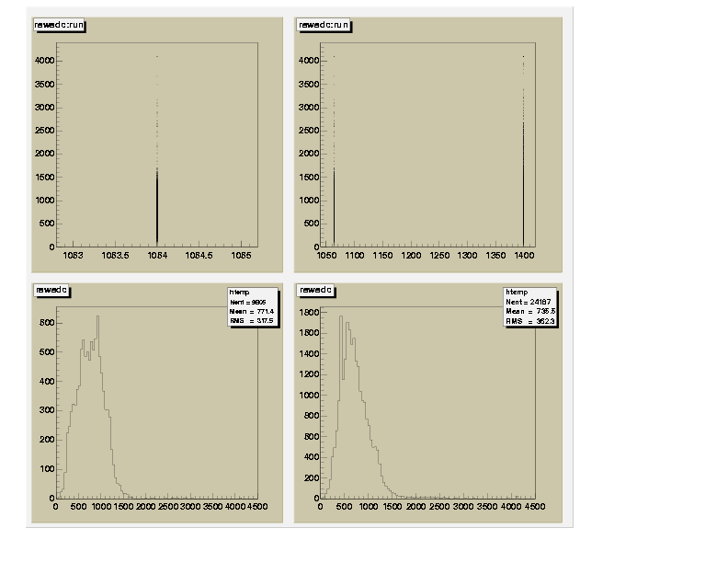Click the vertical data column at run 1064
Image resolution: width=728 pixels, height=563 pixels.
(157, 209)
